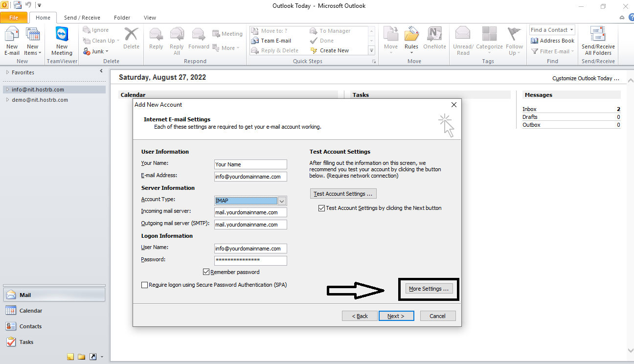This screenshot has width=634, height=364.
Task: Click the Find a Contact box
Action: pos(552,30)
